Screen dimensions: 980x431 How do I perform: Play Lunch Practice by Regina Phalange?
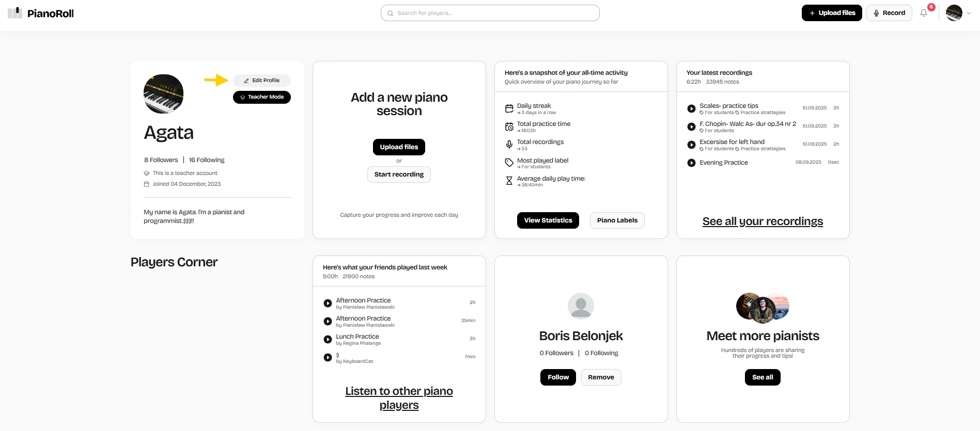(x=328, y=339)
